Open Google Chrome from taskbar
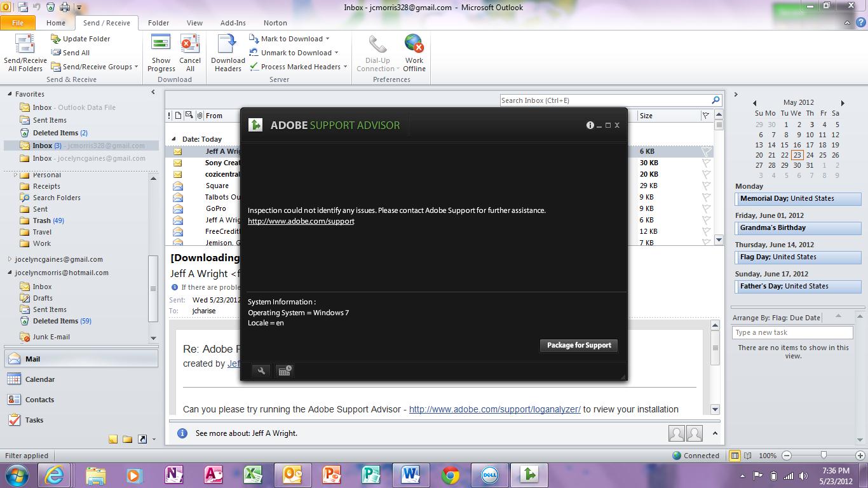 tap(451, 475)
